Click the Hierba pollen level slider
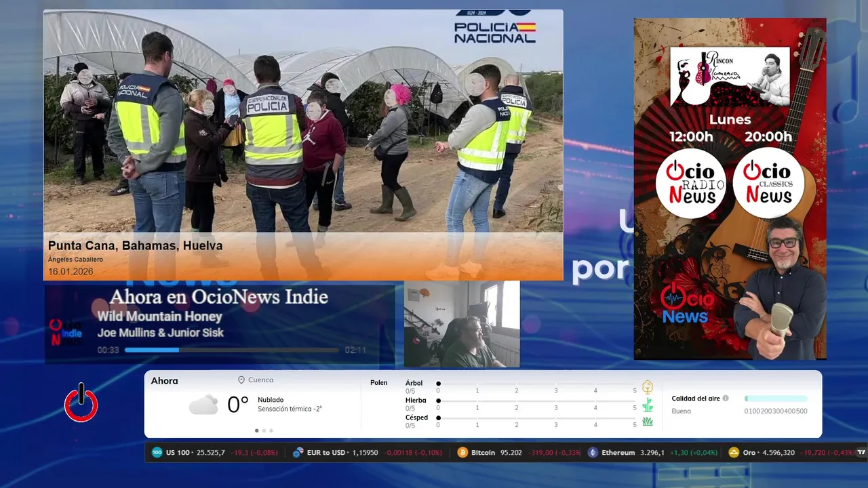The image size is (868, 488). coord(537,401)
